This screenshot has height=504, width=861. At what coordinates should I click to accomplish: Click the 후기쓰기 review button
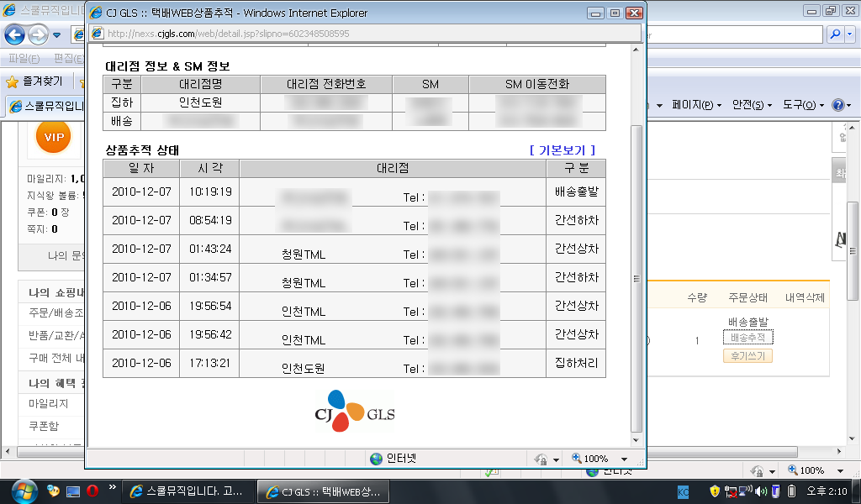click(x=747, y=356)
